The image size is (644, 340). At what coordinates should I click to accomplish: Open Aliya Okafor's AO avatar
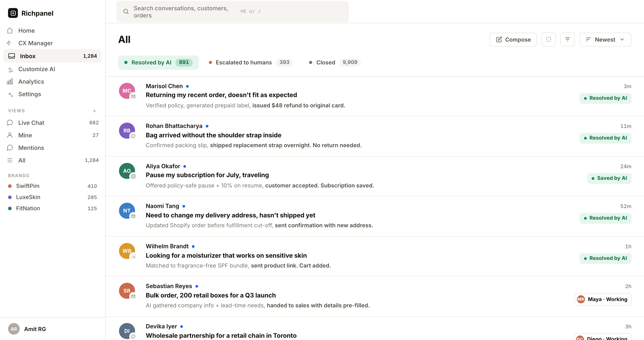tap(127, 171)
